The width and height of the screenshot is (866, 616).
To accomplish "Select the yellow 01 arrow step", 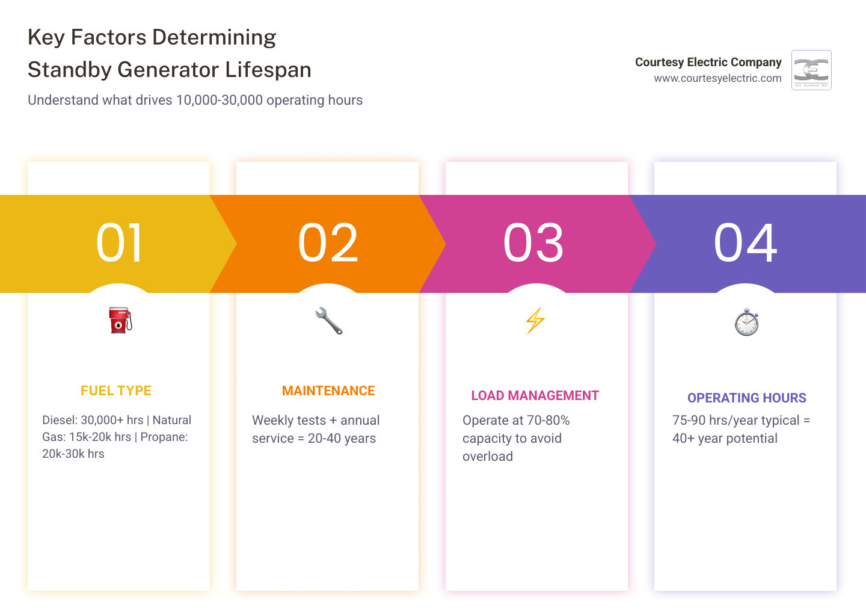I will pyautogui.click(x=118, y=244).
